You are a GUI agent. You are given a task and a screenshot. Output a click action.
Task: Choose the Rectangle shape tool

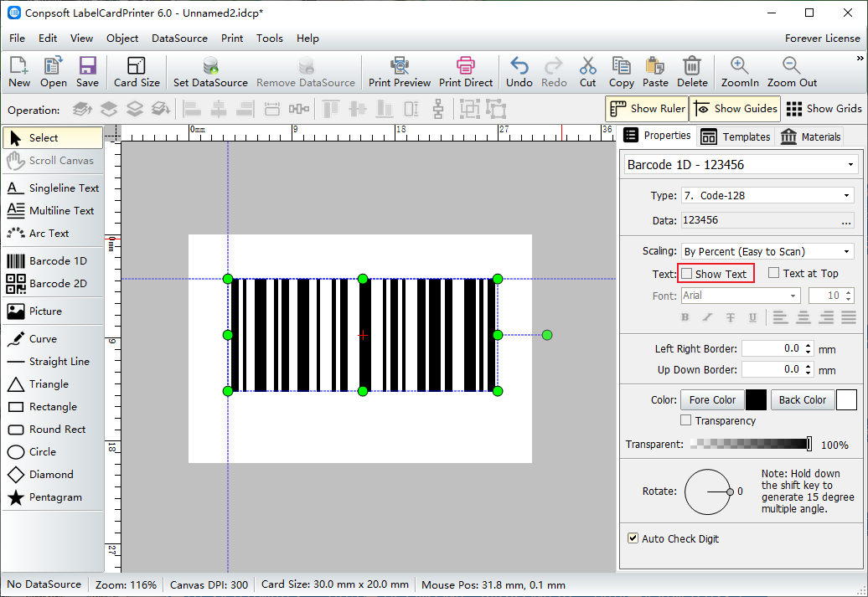53,407
